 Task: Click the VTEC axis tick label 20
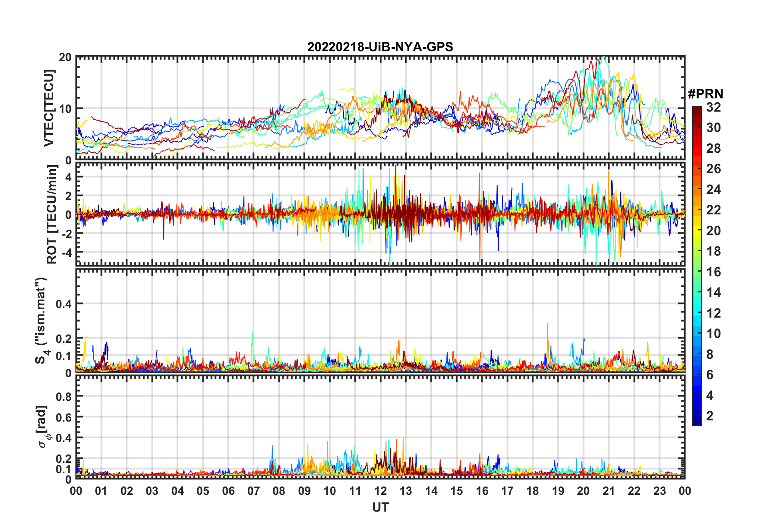click(x=66, y=58)
